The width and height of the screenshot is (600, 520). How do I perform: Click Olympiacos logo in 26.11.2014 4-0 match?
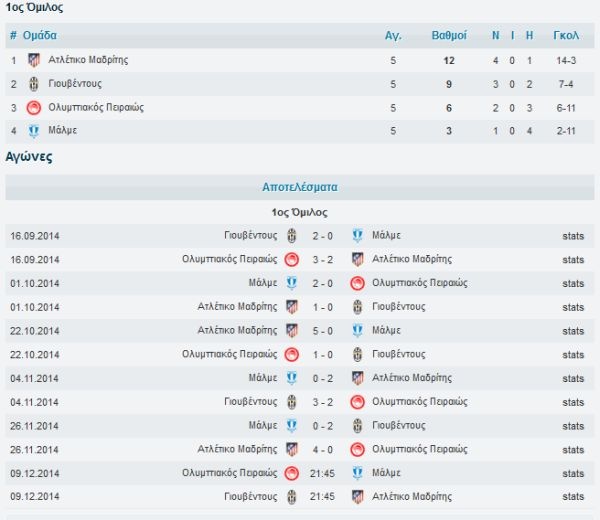point(357,449)
